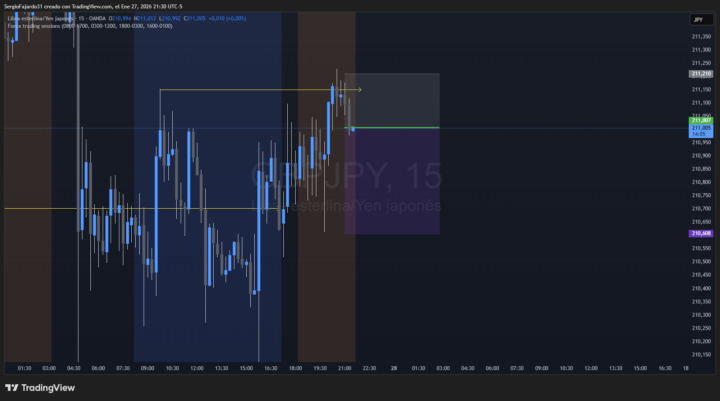Click the 210,800 price scale label

[701, 182]
